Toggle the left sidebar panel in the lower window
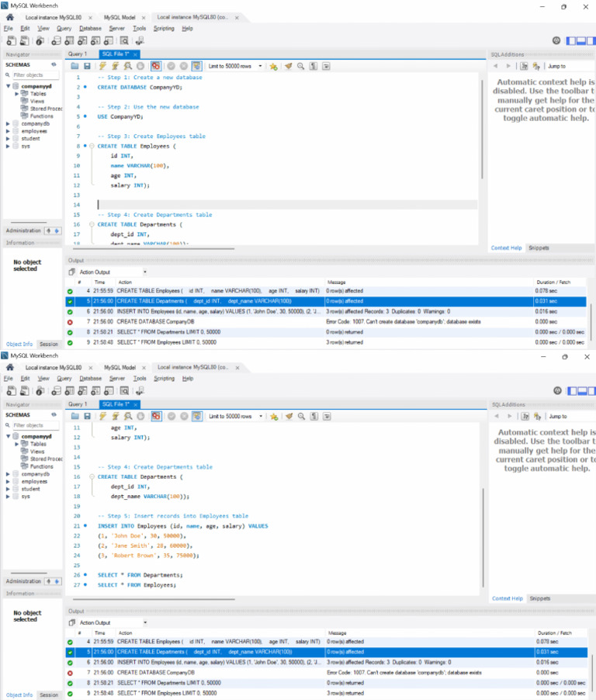This screenshot has height=700, width=596. [x=572, y=391]
